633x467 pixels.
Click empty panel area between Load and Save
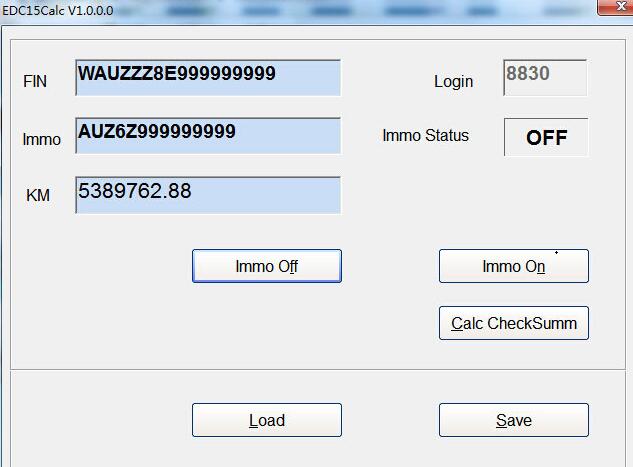pos(390,421)
